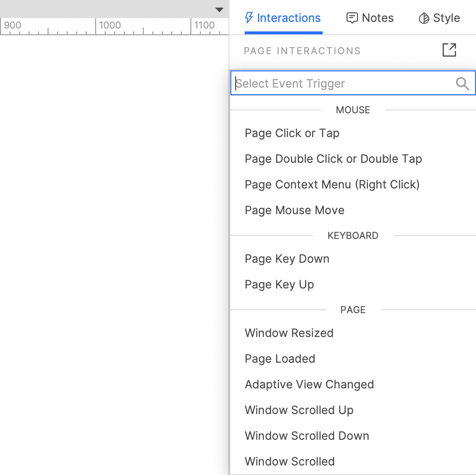Select the Page Context Menu trigger

[x=332, y=185]
